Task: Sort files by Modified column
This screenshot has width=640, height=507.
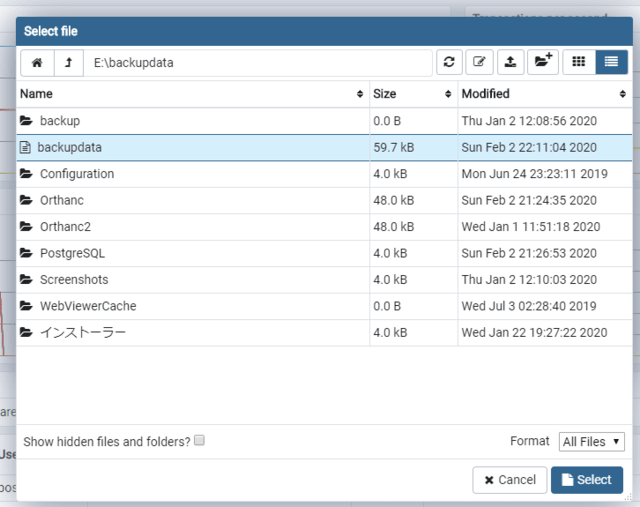Action: click(x=543, y=94)
